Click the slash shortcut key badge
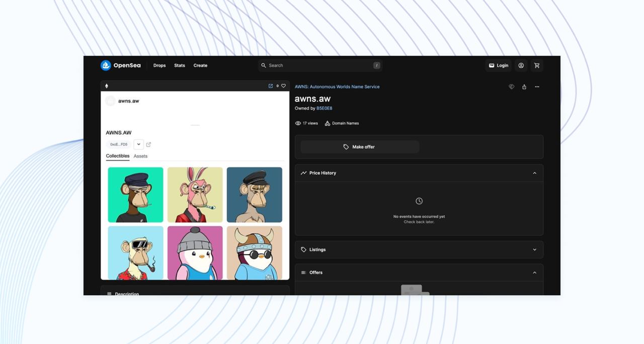This screenshot has width=644, height=344. coord(376,65)
